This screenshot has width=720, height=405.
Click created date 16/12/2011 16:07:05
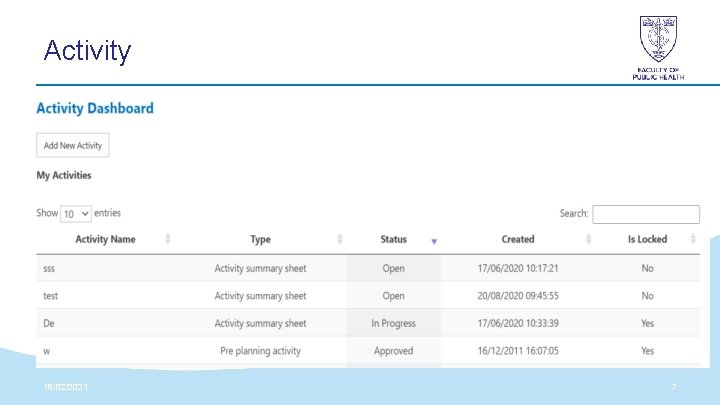coord(518,351)
